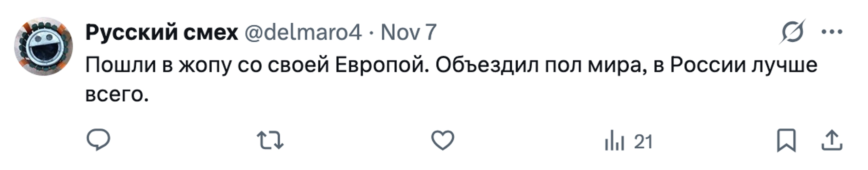The width and height of the screenshot is (868, 170).
Task: Open the view analytics bar chart icon
Action: click(614, 141)
